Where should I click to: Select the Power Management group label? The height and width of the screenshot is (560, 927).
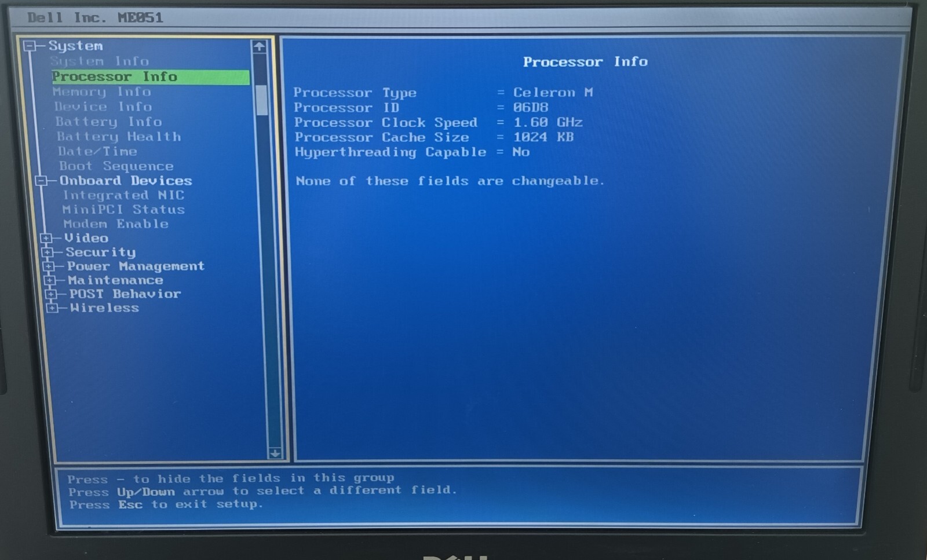coord(136,266)
